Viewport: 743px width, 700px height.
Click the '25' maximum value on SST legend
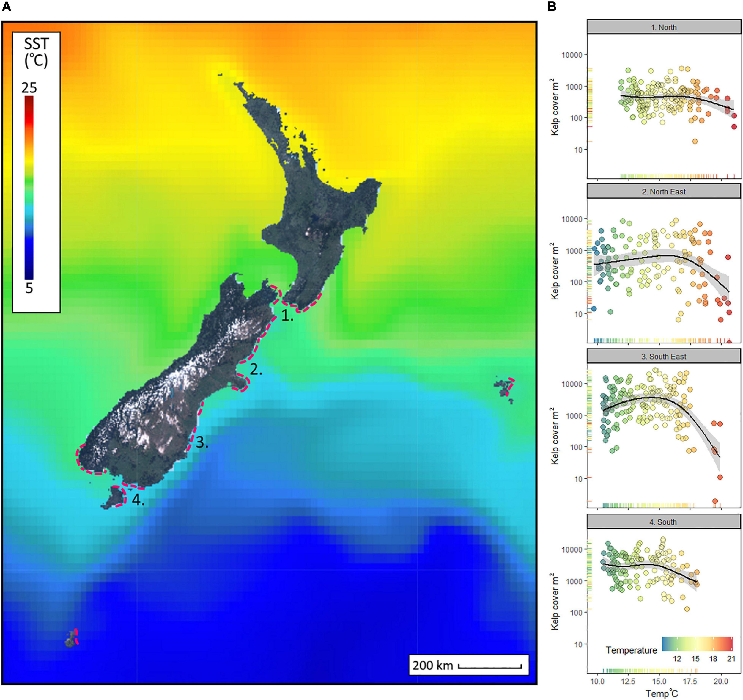[29, 88]
